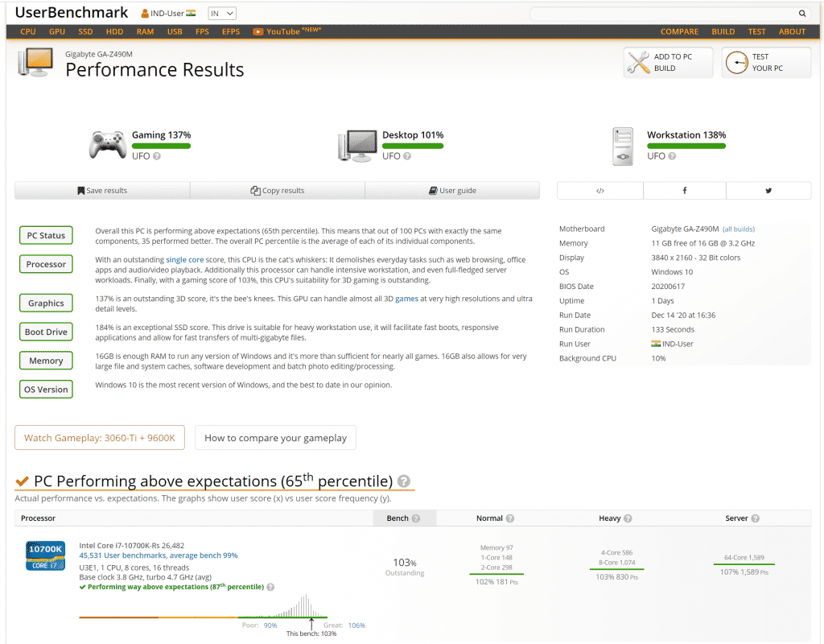The height and width of the screenshot is (644, 824).
Task: Click the Heavy column help icon
Action: [x=628, y=518]
